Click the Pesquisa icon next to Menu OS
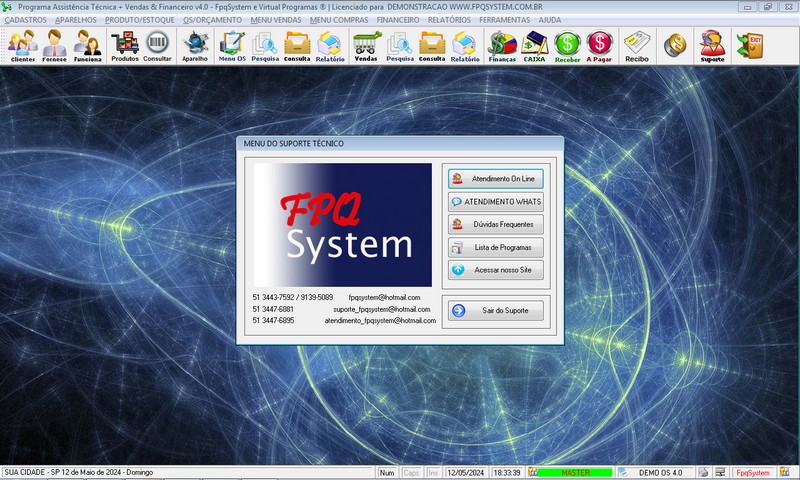 [265, 46]
